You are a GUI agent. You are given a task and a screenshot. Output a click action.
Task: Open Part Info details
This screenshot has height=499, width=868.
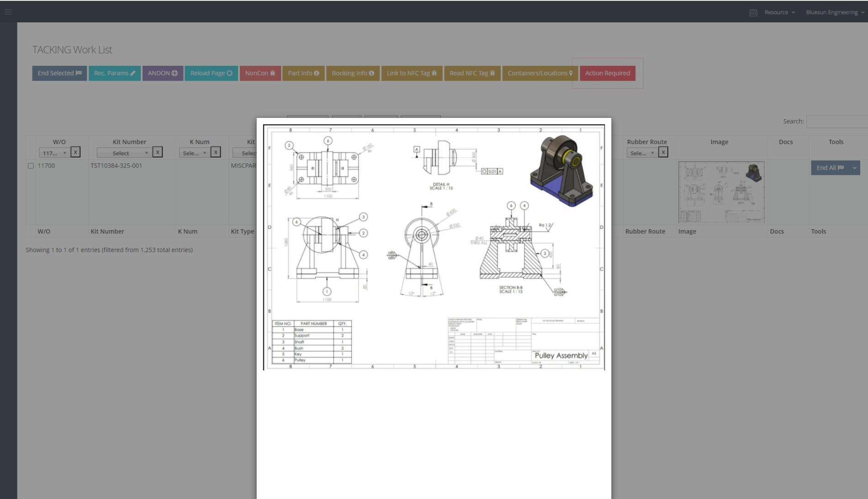coord(303,73)
